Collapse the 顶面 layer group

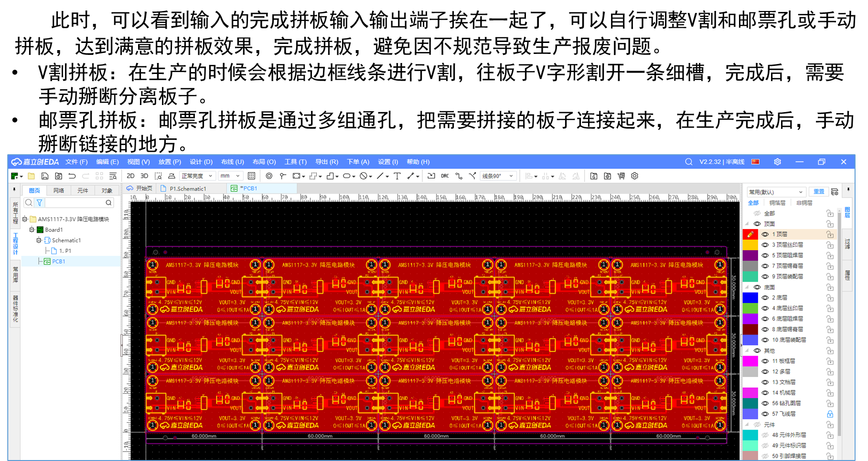coord(747,224)
